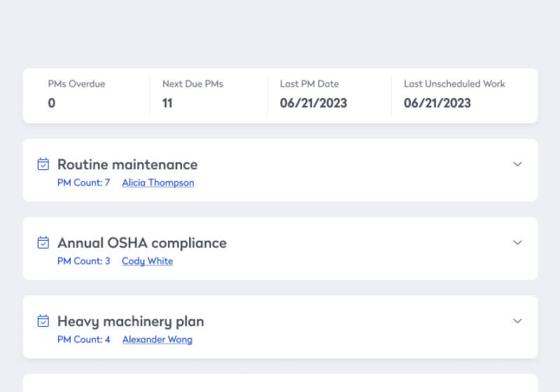
Task: Click PM Count: 4 under Heavy machinery plan
Action: [x=83, y=339]
